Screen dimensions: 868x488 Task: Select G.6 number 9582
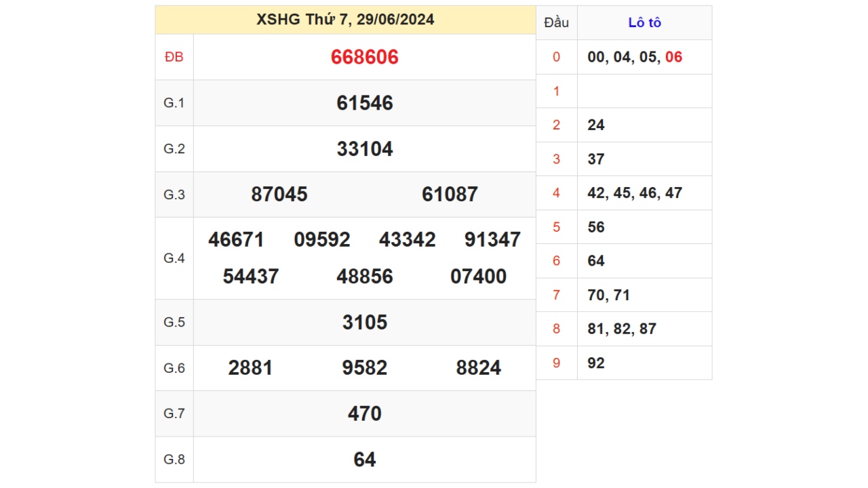pyautogui.click(x=365, y=368)
